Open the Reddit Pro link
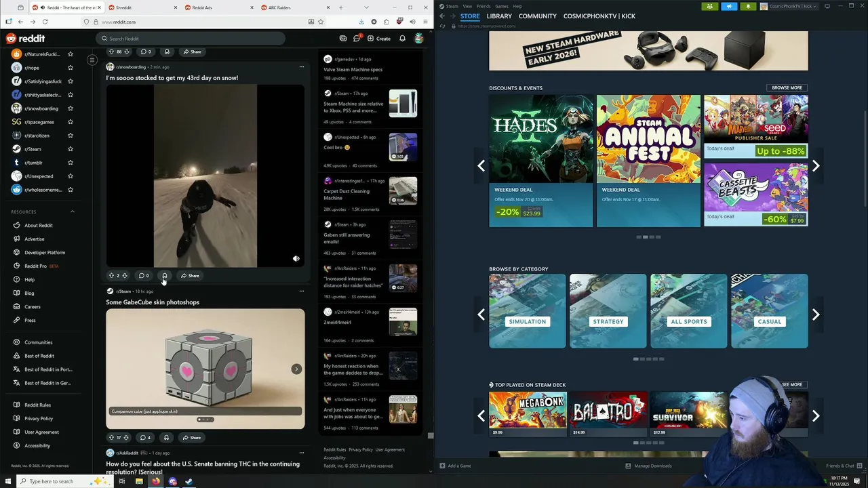This screenshot has height=488, width=868. click(36, 266)
